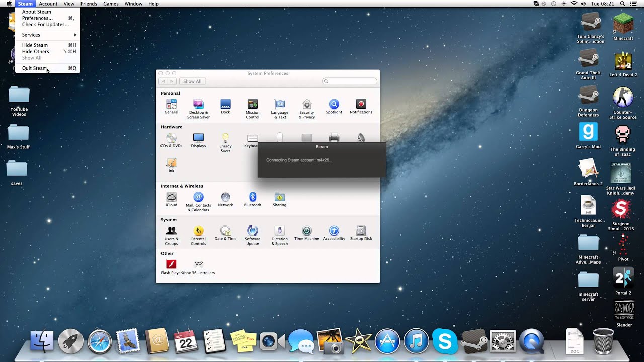Select Borderlands 2 desktop shortcut
The width and height of the screenshot is (644, 362).
point(588,172)
